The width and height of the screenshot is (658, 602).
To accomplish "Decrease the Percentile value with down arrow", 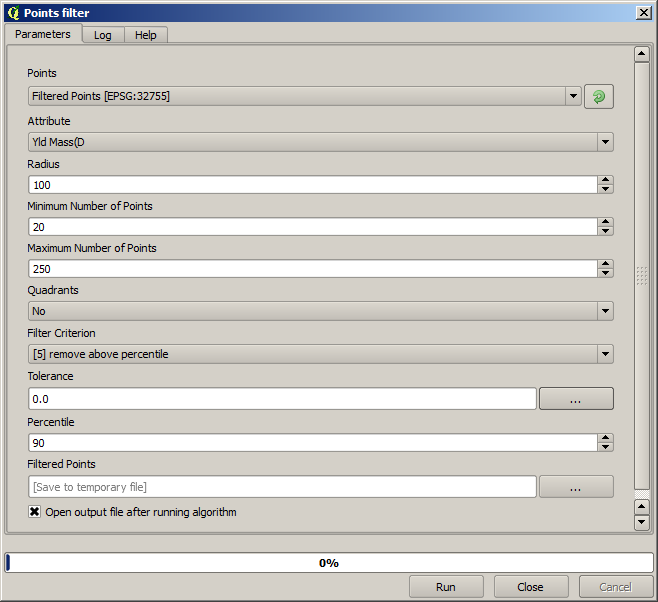I will tap(605, 447).
